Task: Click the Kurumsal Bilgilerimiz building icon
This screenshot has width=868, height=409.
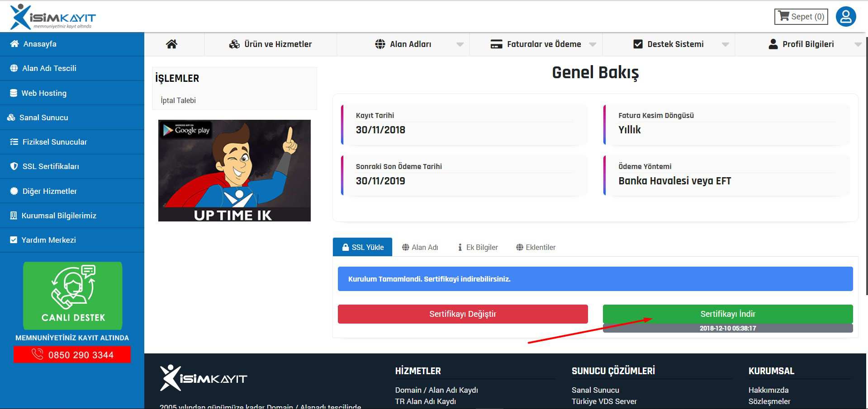Action: point(14,215)
